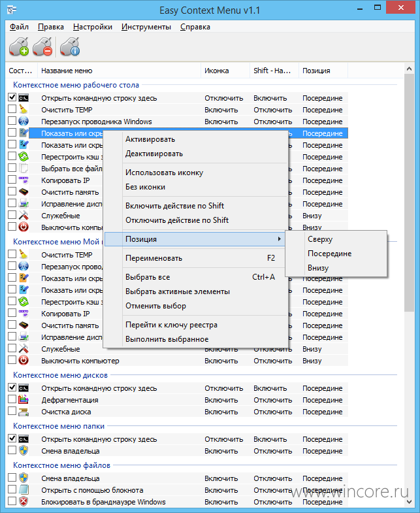Click the desktop Исправление дисп… monitor icon
The image size is (420, 513).
click(24, 203)
